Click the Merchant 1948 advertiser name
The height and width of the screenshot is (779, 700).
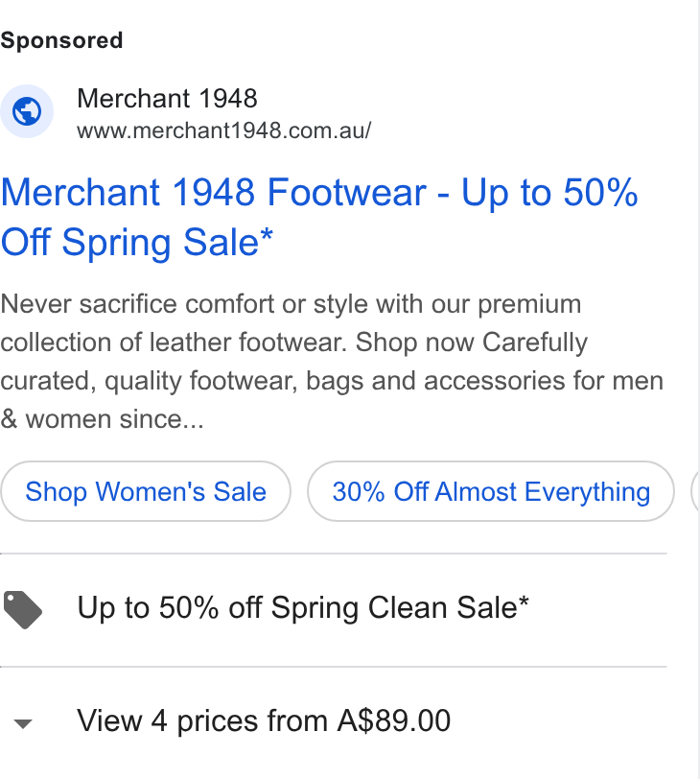click(x=167, y=99)
